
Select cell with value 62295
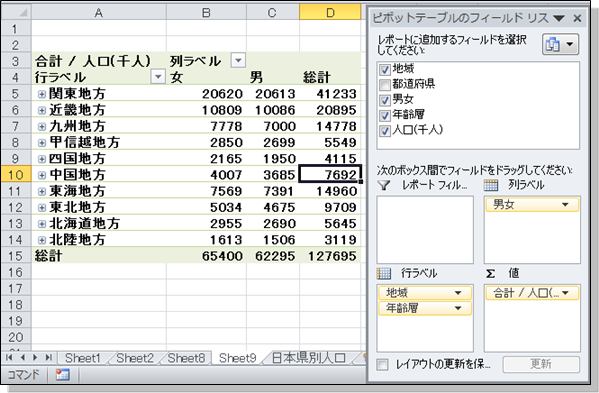273,256
